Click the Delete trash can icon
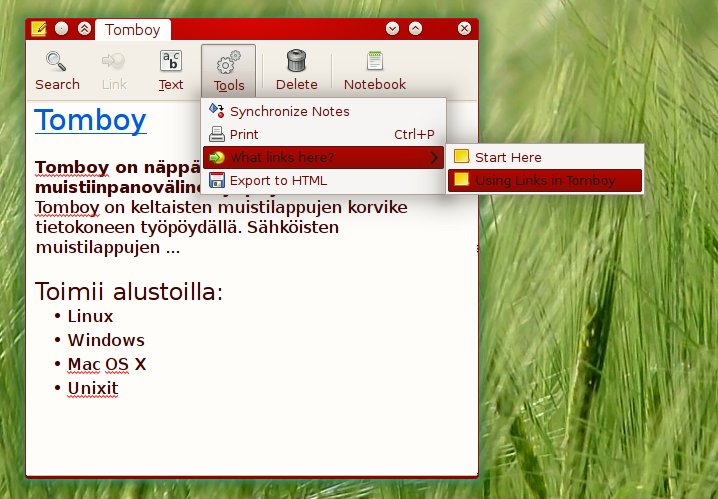The height and width of the screenshot is (499, 718). 296,61
